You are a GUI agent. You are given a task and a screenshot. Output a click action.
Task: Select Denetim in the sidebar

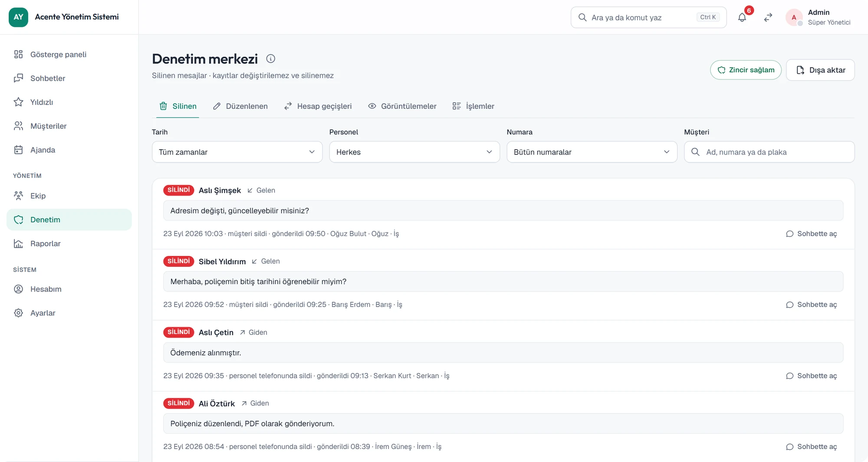[69, 220]
